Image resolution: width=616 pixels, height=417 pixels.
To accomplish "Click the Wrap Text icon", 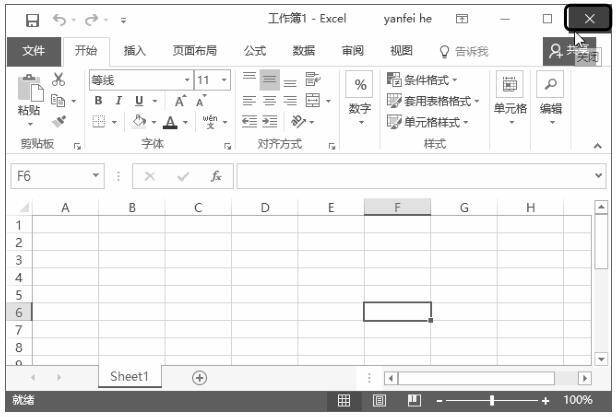I will 312,80.
